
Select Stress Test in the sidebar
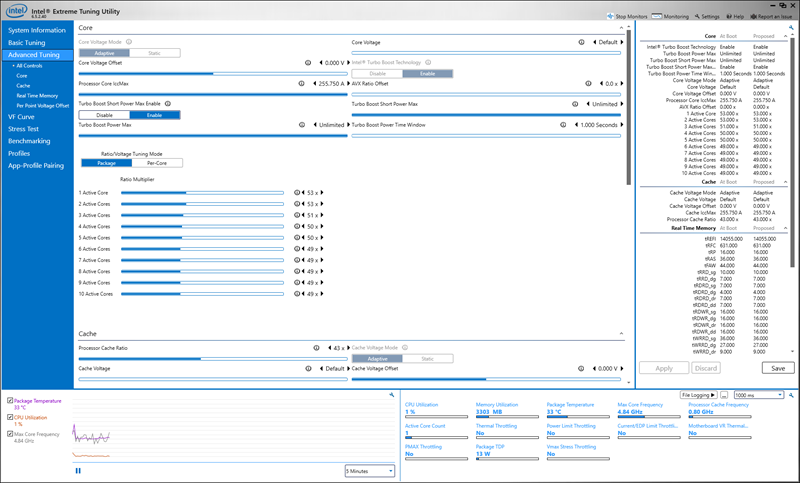tap(24, 129)
